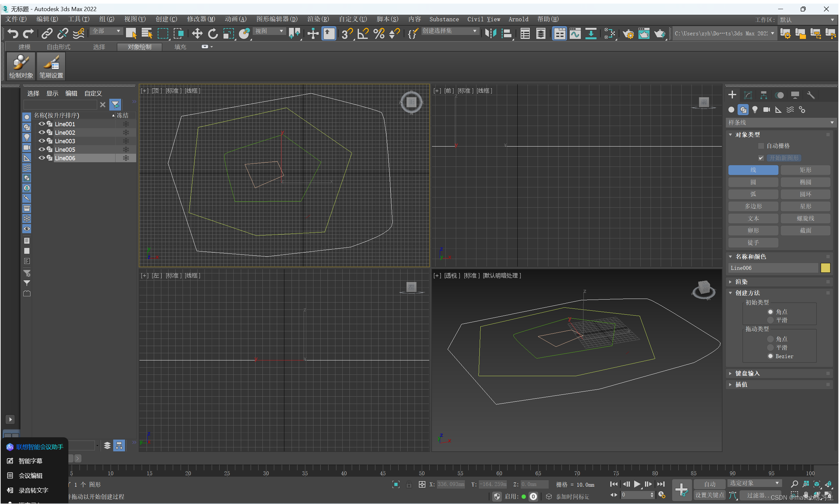
Task: Click the scene explorer search field
Action: click(x=60, y=105)
